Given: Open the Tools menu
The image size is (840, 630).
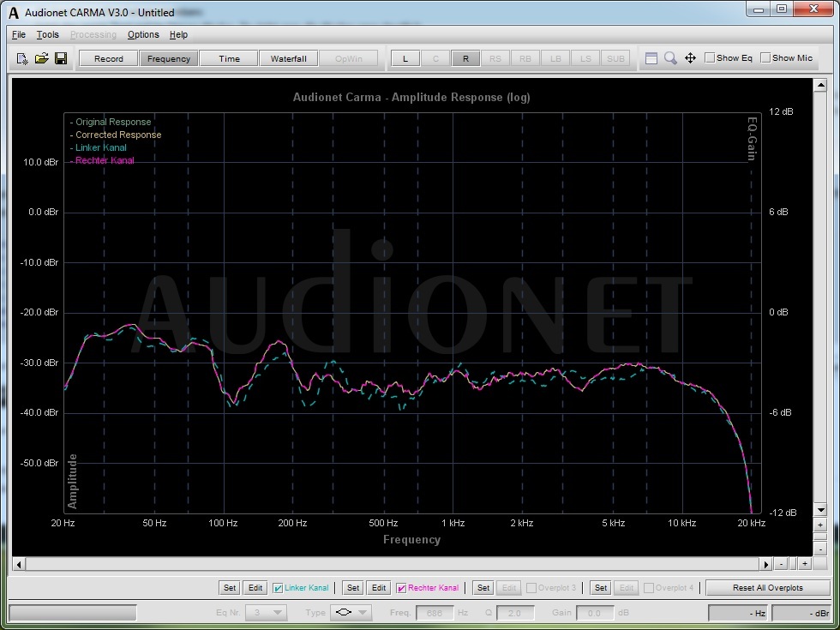Looking at the screenshot, I should [x=47, y=34].
